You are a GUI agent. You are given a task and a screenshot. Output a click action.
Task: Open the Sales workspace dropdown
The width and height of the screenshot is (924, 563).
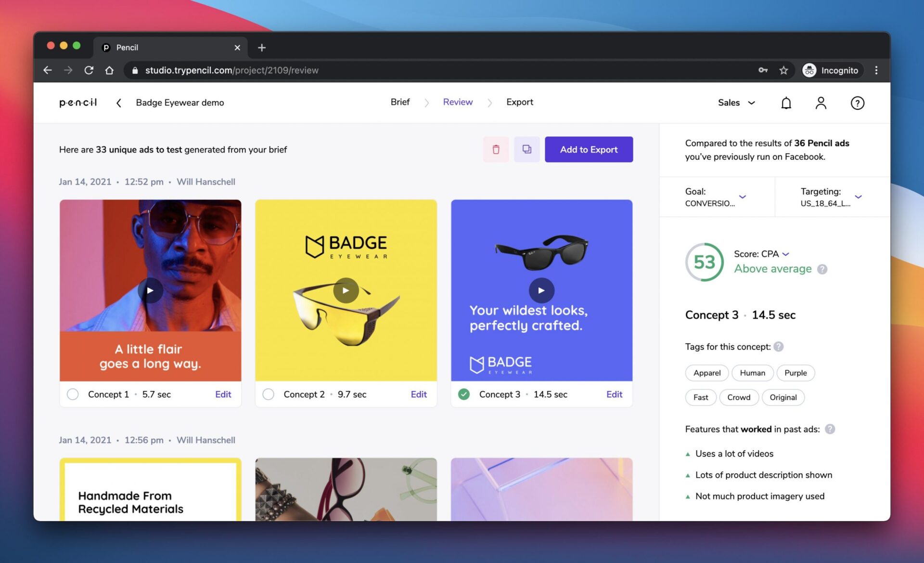tap(736, 103)
